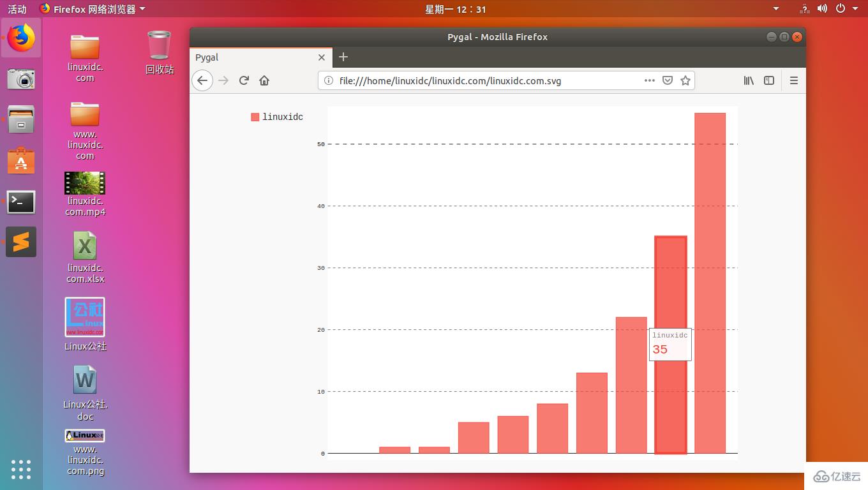Click the volume icon in top bar
The width and height of the screenshot is (868, 490).
coord(822,9)
